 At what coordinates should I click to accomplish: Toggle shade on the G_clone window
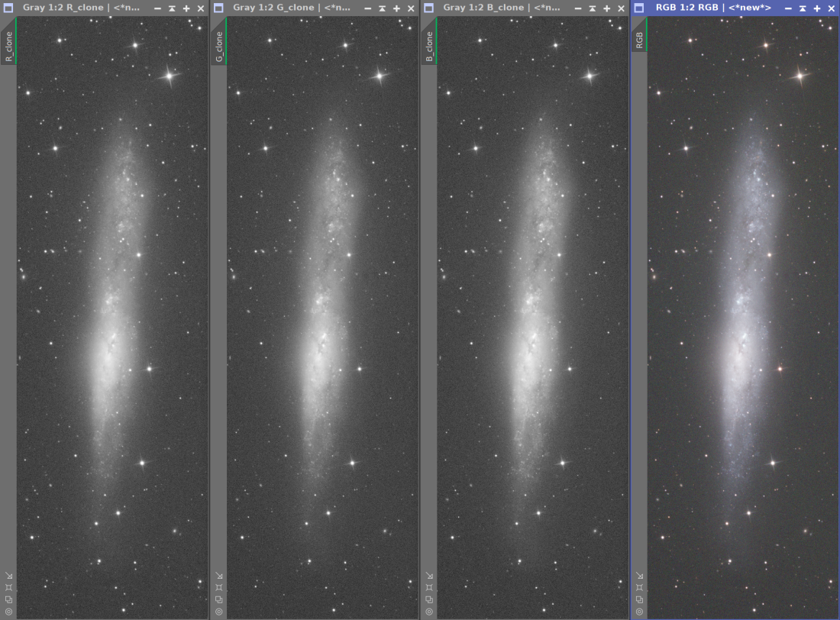click(x=382, y=8)
